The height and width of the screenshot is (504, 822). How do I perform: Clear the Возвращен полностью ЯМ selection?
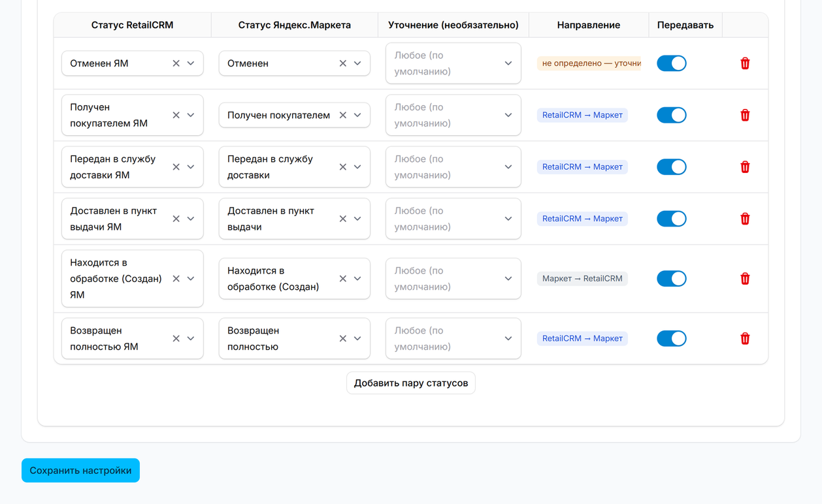(x=176, y=339)
